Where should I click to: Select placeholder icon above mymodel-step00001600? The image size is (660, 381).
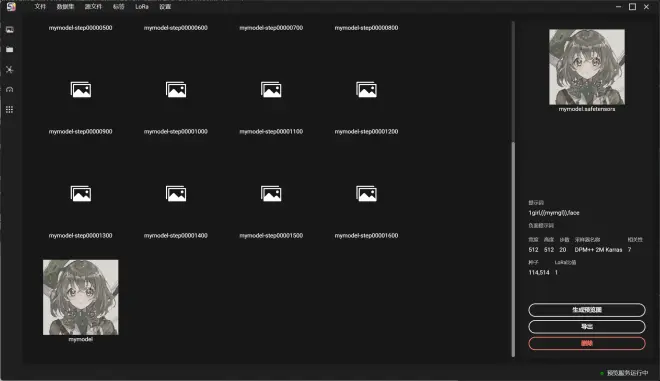pos(366,194)
